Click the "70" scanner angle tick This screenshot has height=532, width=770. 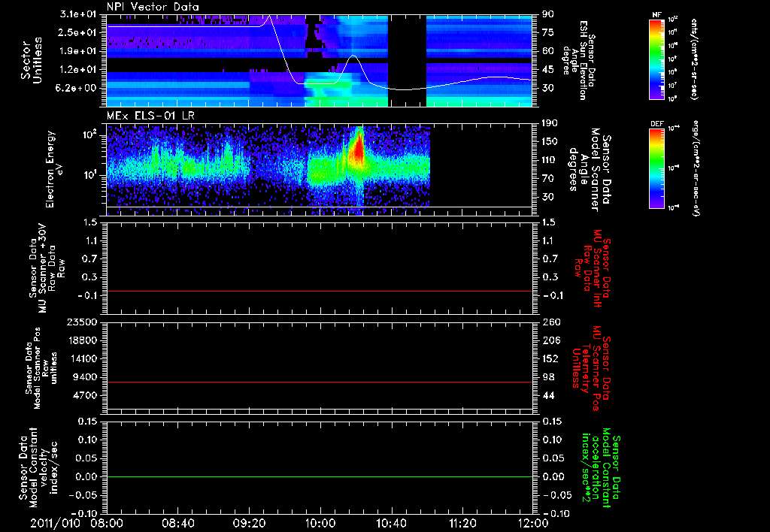[548, 179]
